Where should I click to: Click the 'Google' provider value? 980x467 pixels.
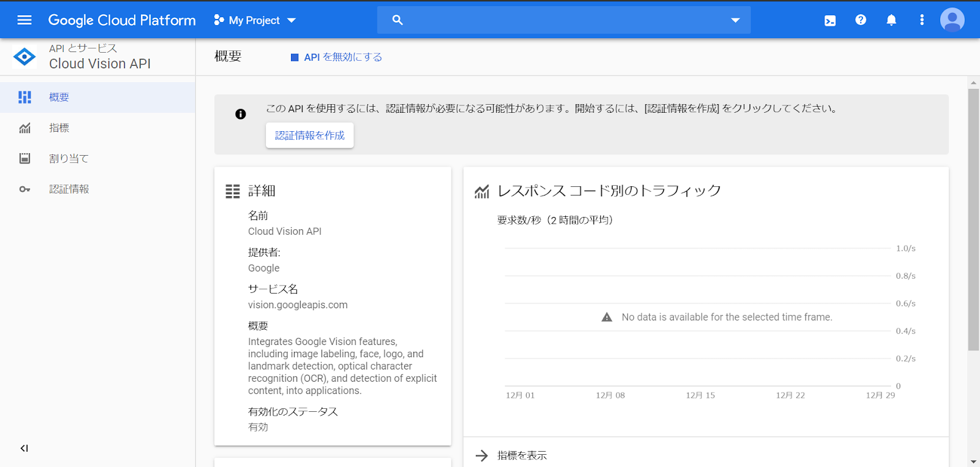pyautogui.click(x=264, y=268)
